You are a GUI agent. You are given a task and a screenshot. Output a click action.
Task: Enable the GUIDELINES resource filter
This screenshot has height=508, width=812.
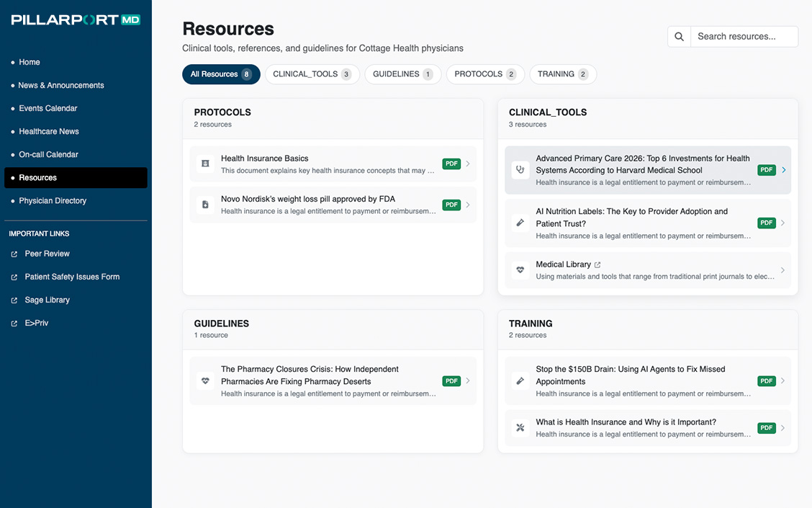(x=402, y=73)
